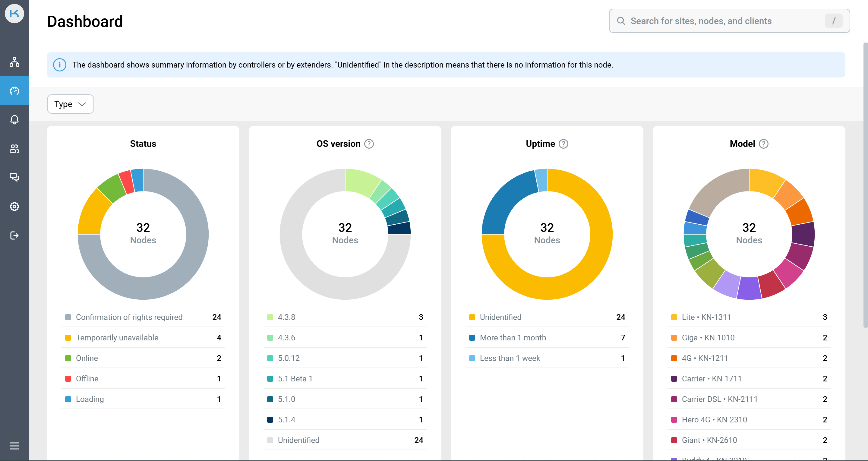Expand sidebar with hamburger menu icon
868x461 pixels.
click(14, 446)
